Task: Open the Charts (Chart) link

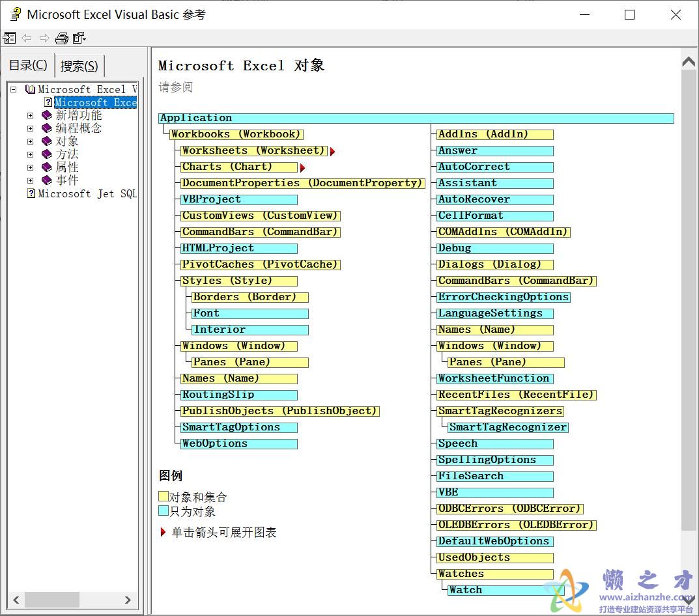Action: point(239,167)
